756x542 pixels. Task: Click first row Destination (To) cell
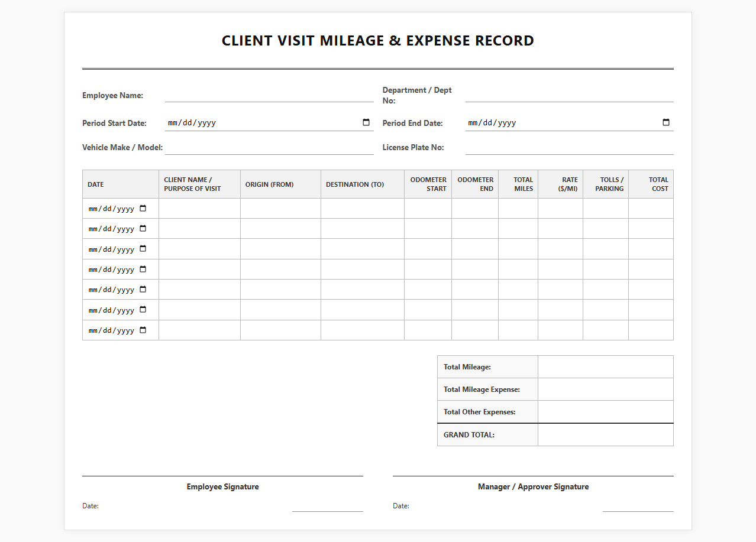363,209
